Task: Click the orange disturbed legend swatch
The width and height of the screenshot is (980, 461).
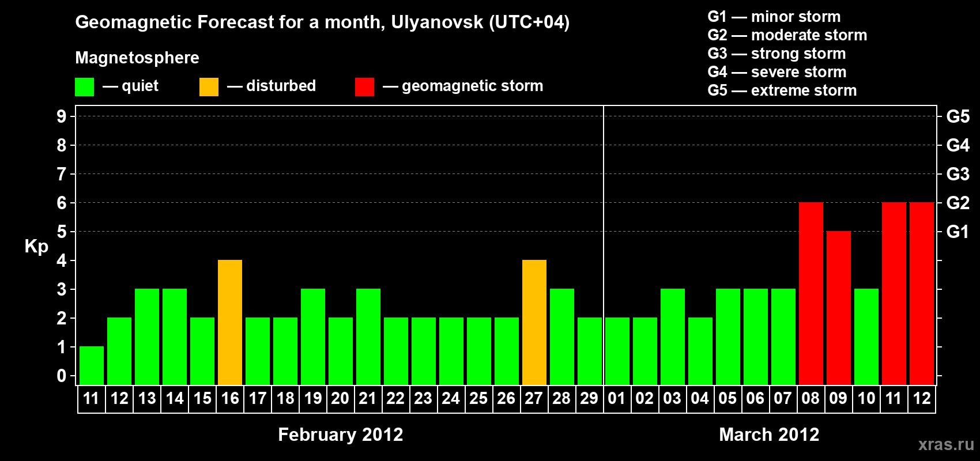Action: pyautogui.click(x=209, y=87)
